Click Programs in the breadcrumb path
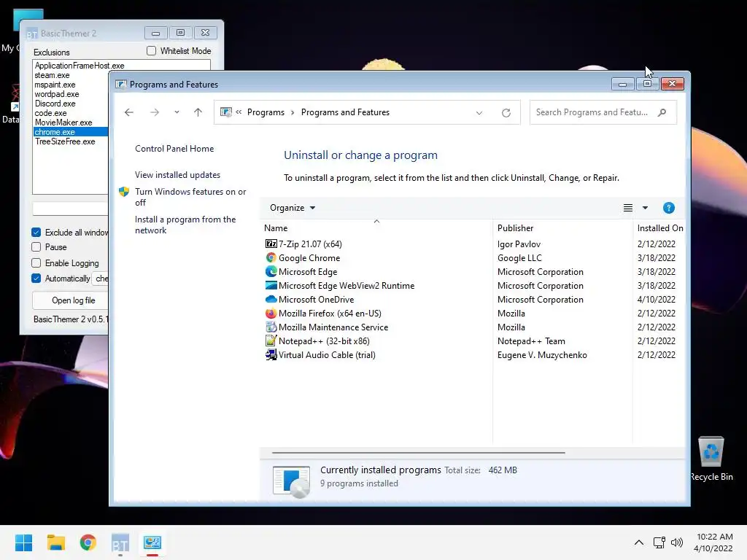 tap(266, 112)
